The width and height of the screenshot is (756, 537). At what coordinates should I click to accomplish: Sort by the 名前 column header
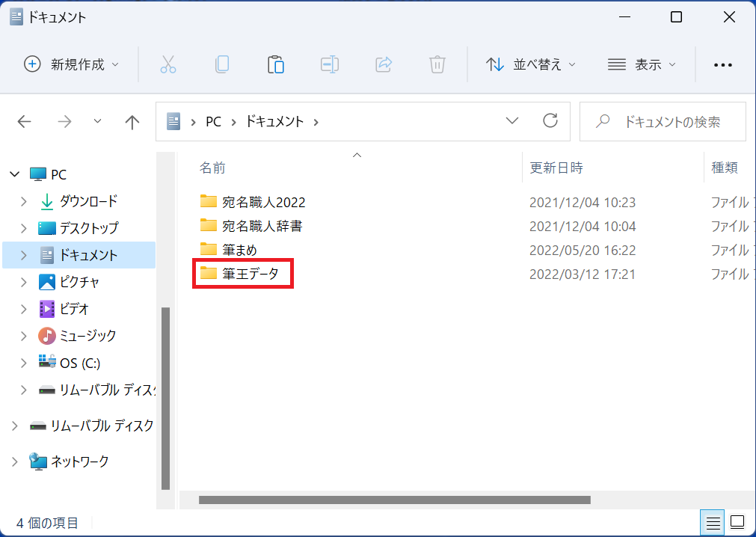pyautogui.click(x=212, y=168)
